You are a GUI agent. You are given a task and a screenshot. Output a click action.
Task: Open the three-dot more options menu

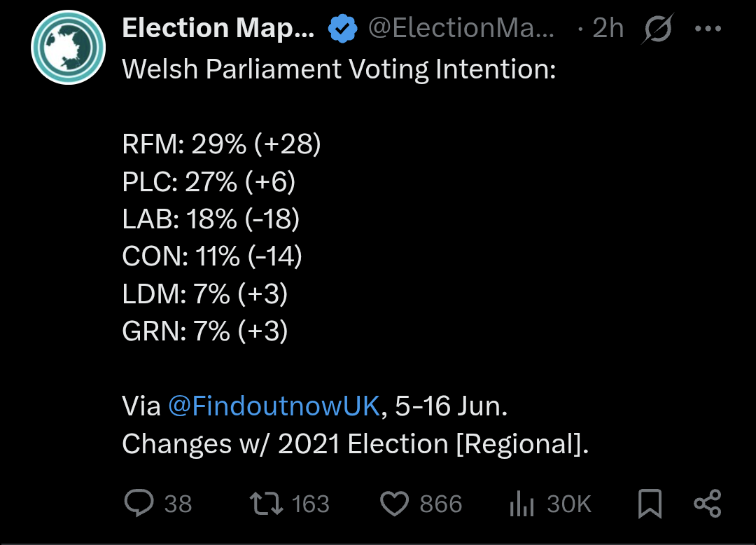click(x=708, y=29)
